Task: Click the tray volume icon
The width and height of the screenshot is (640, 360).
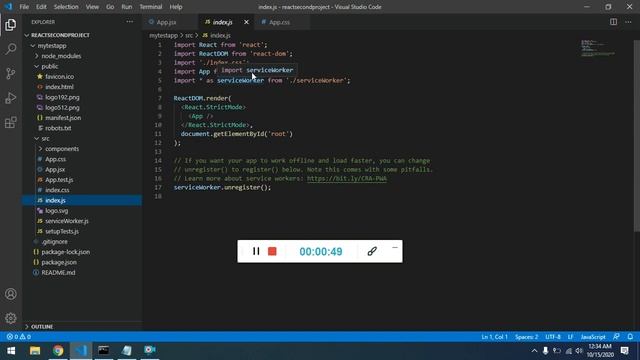Action: 579,351
